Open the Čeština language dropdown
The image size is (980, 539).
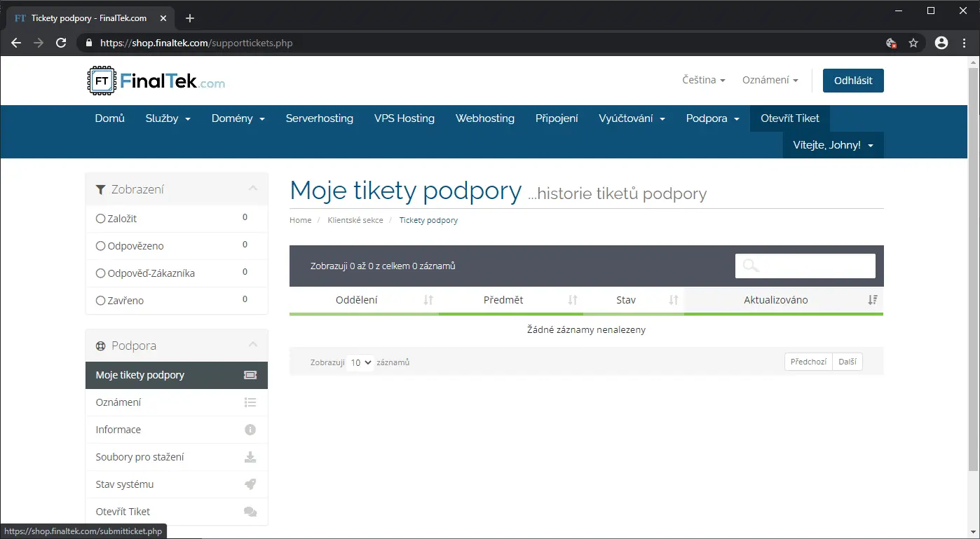pyautogui.click(x=703, y=81)
